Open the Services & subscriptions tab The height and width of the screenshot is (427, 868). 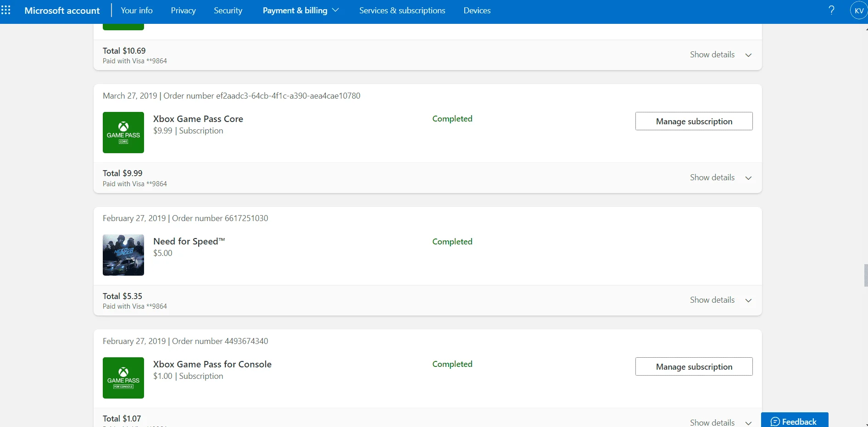tap(402, 10)
